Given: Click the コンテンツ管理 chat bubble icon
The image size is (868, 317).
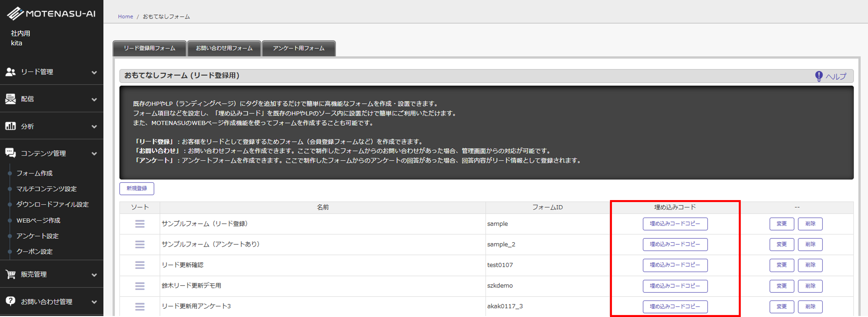Looking at the screenshot, I should click(x=10, y=153).
